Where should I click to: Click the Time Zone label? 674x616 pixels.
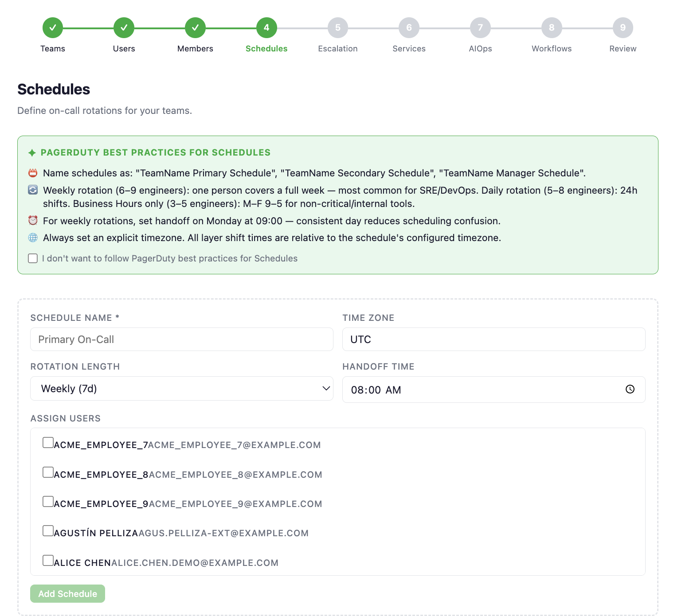pos(368,318)
